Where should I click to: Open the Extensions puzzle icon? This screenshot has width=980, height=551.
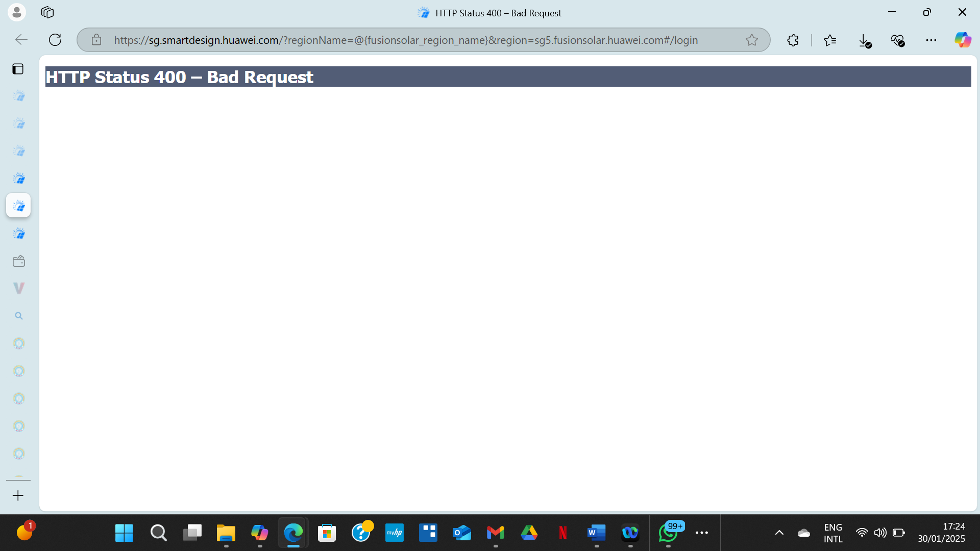tap(793, 40)
